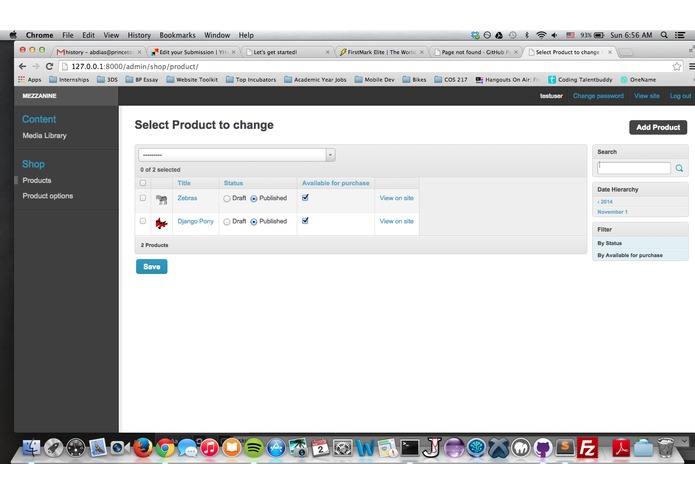Open the File menu
The height and width of the screenshot is (494, 695).
pos(68,35)
